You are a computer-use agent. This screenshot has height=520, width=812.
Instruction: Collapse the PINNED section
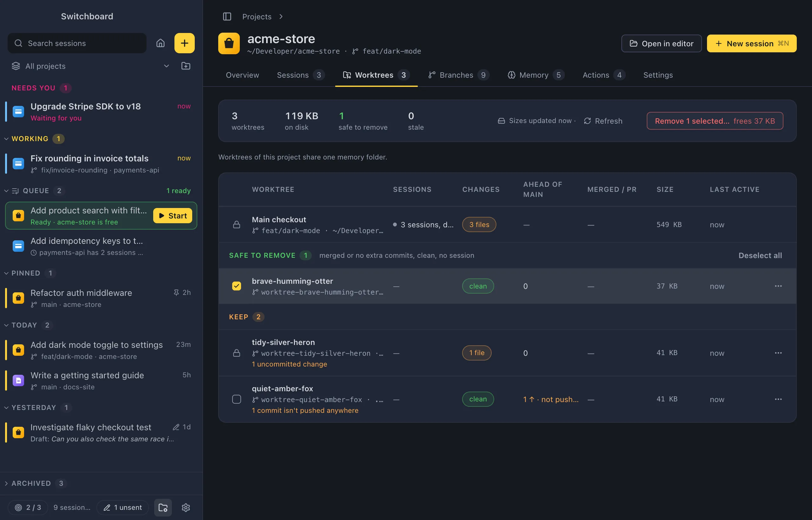6,273
